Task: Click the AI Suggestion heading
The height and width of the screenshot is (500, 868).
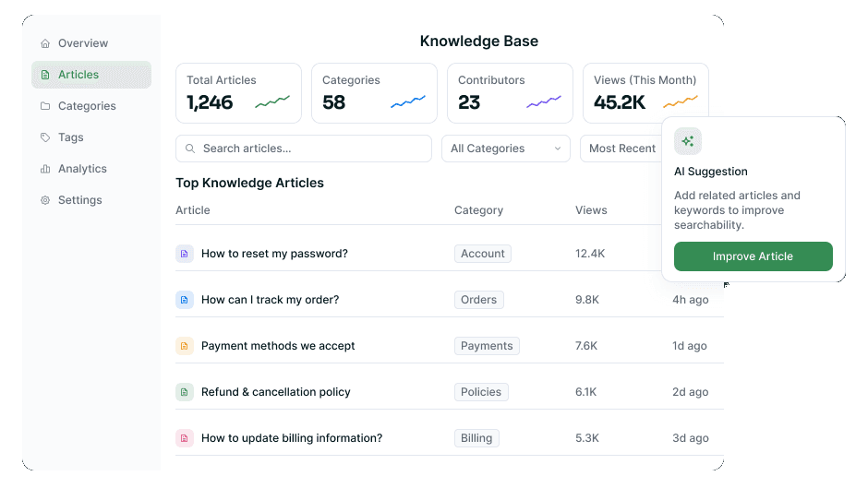Action: (x=711, y=172)
